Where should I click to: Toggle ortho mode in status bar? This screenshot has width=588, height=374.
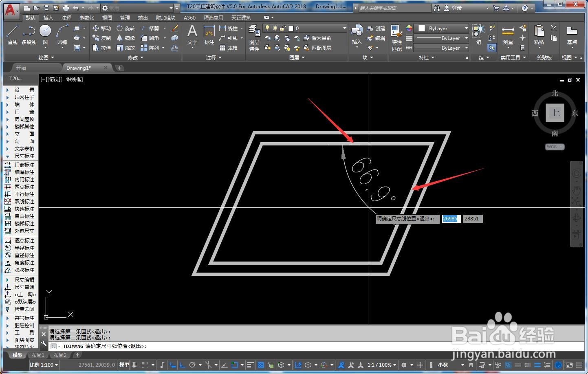[x=183, y=365]
